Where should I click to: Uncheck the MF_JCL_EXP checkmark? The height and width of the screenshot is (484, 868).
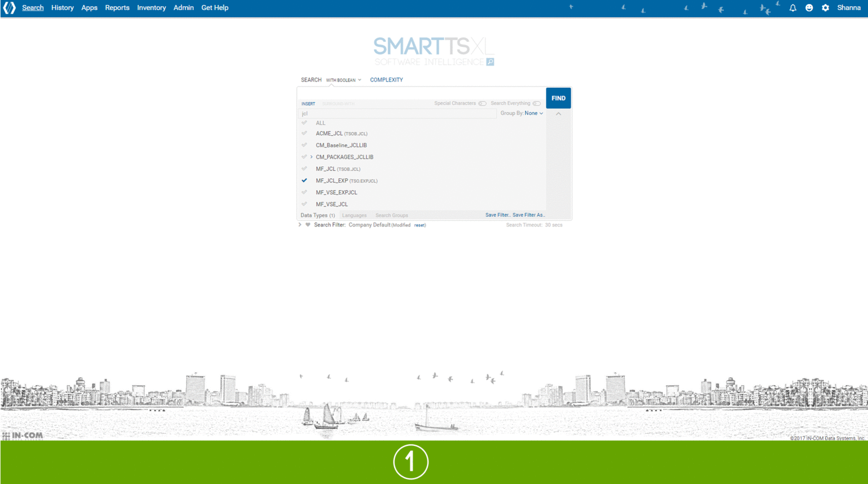tap(304, 180)
